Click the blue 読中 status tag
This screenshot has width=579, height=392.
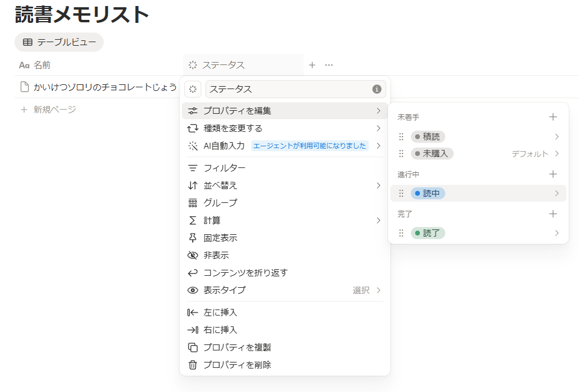[428, 193]
